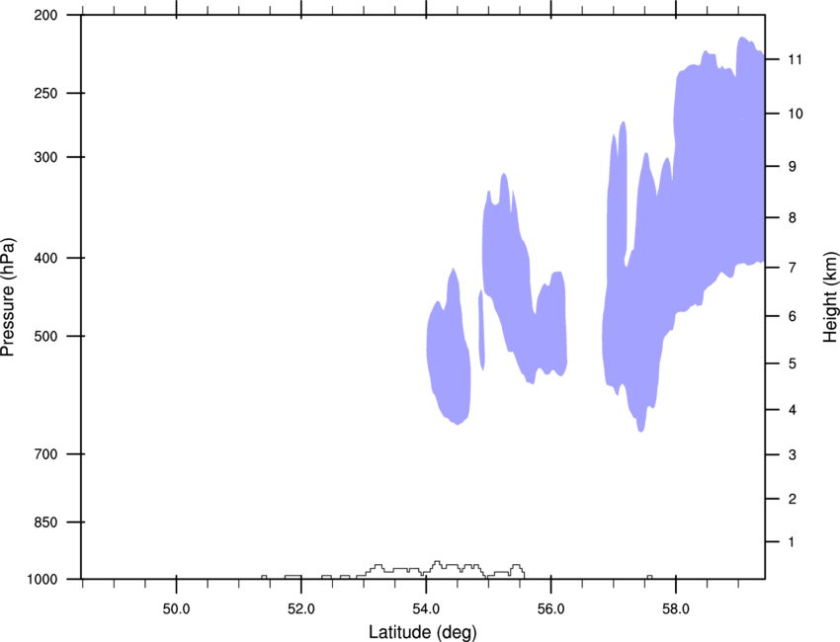Click the small terrain bump near 57.6 latitude
Screen dimensions: 840x642
coord(650,577)
